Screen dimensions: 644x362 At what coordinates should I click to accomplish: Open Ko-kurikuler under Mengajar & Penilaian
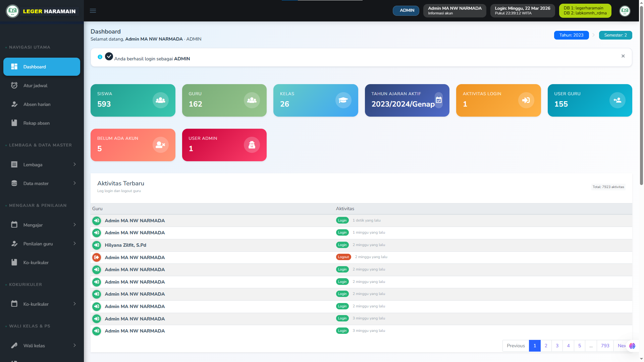42,262
